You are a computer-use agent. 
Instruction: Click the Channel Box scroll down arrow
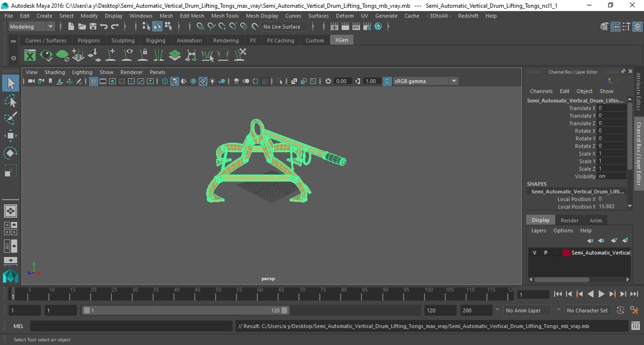(x=630, y=206)
